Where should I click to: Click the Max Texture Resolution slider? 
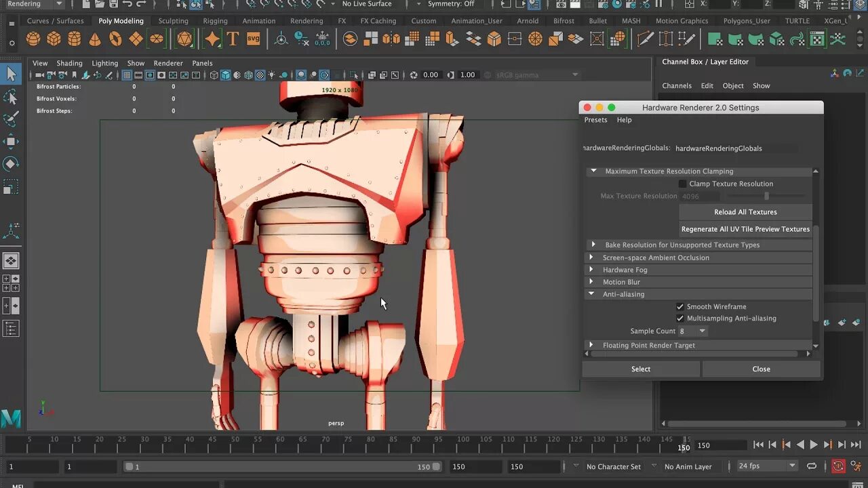click(x=766, y=196)
